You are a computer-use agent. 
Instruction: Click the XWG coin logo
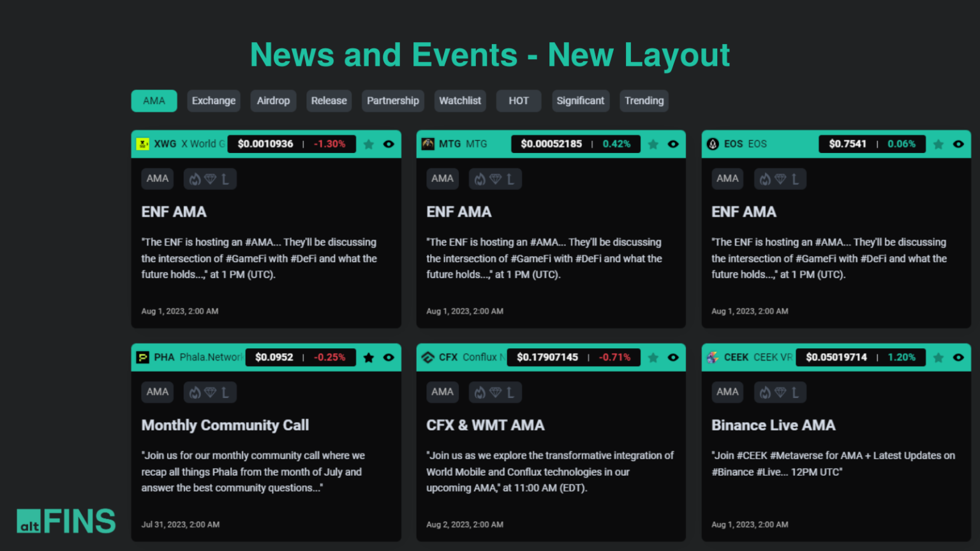pyautogui.click(x=143, y=143)
